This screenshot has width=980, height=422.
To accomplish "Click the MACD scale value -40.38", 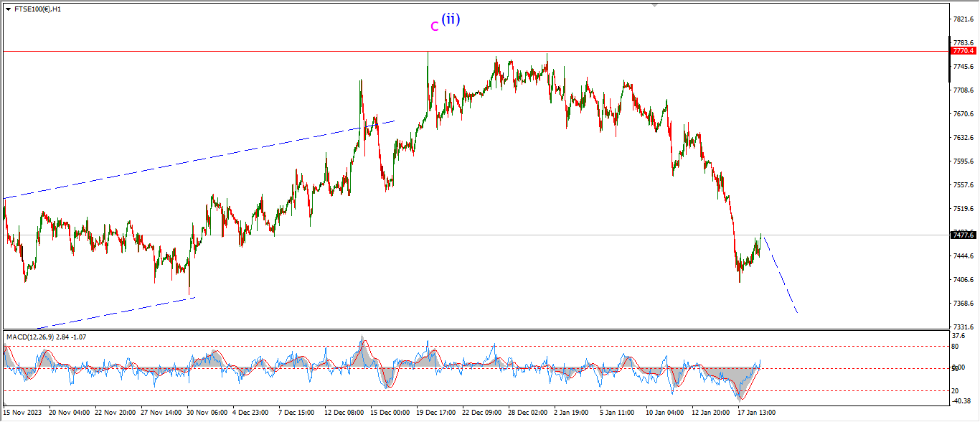I will tap(962, 401).
